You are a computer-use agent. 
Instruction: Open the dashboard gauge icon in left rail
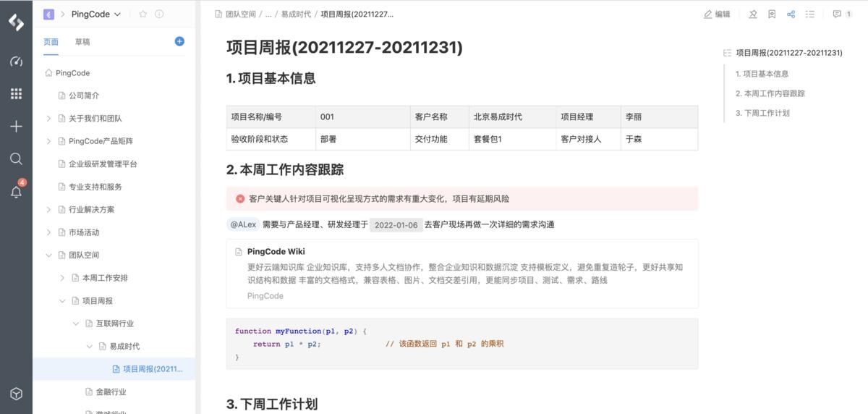(16, 62)
